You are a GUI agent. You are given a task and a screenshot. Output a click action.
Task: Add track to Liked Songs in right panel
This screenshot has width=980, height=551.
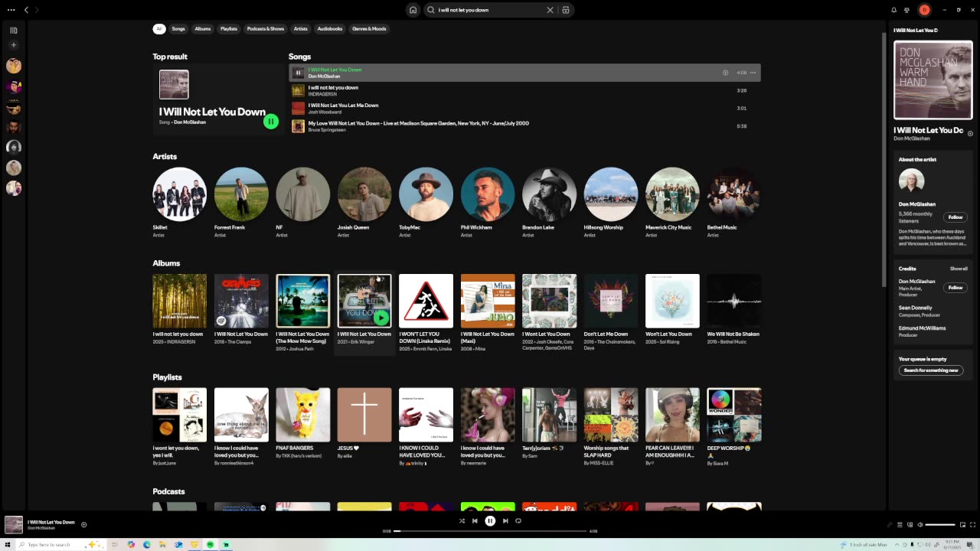click(x=970, y=134)
